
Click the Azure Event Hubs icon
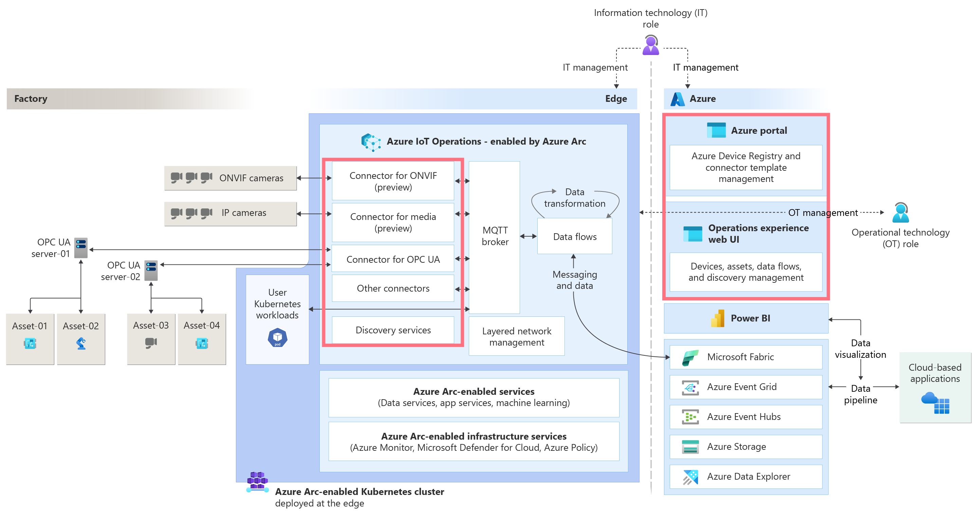point(690,417)
